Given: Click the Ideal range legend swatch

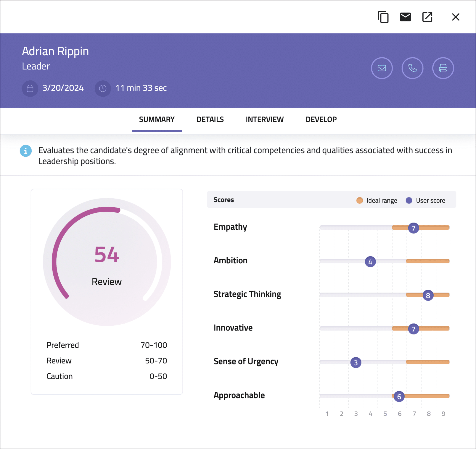Looking at the screenshot, I should (x=360, y=200).
